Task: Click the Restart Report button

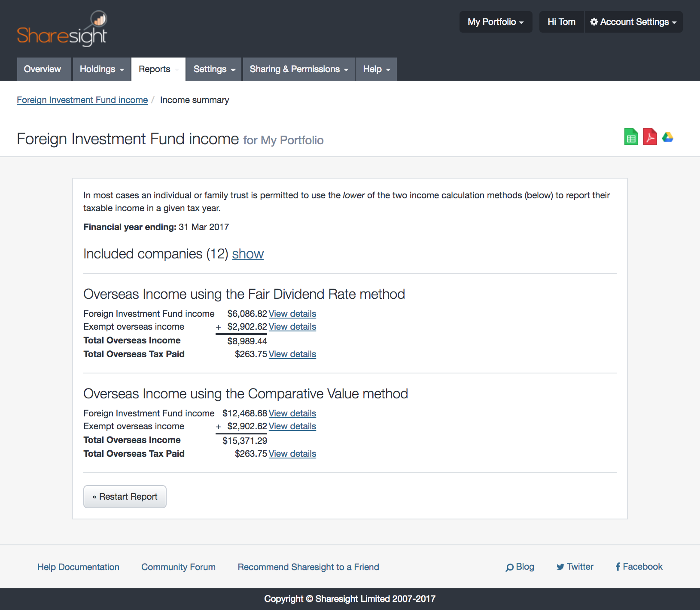Action: click(x=125, y=497)
